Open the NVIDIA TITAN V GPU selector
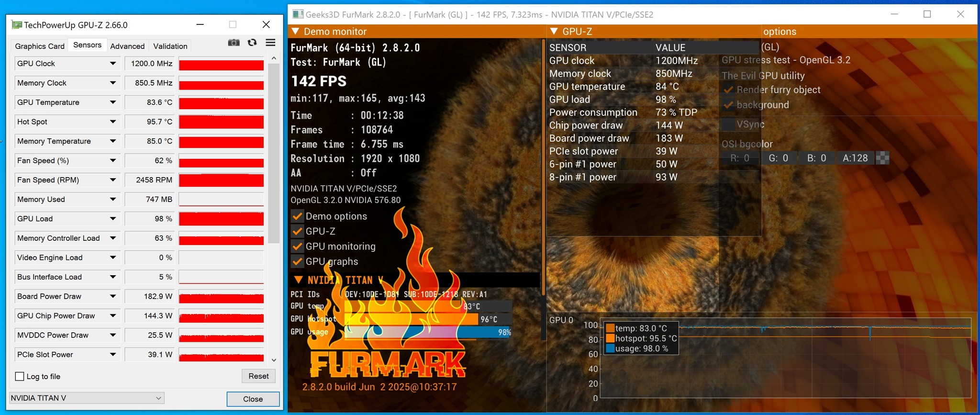 click(x=87, y=398)
